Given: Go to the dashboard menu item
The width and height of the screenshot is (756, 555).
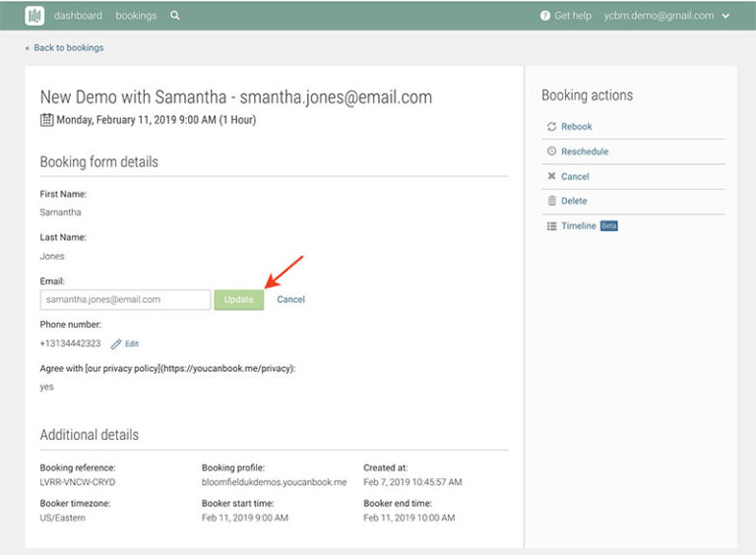Looking at the screenshot, I should click(78, 16).
